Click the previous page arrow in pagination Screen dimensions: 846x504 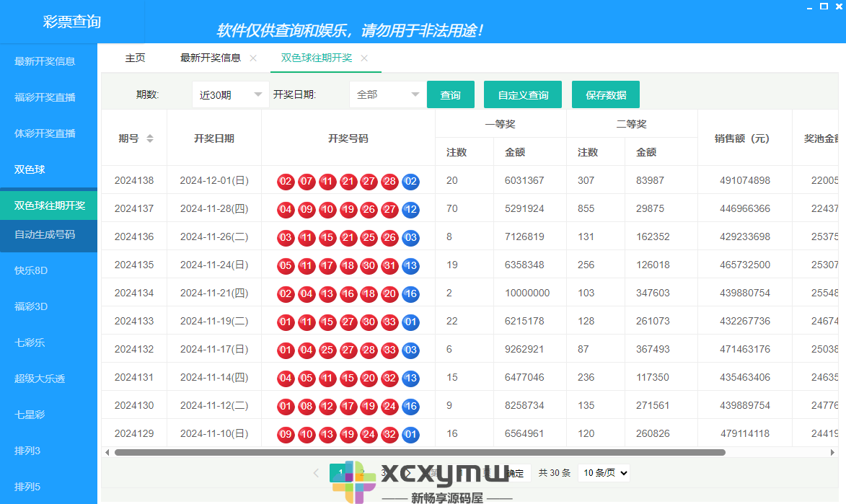316,473
